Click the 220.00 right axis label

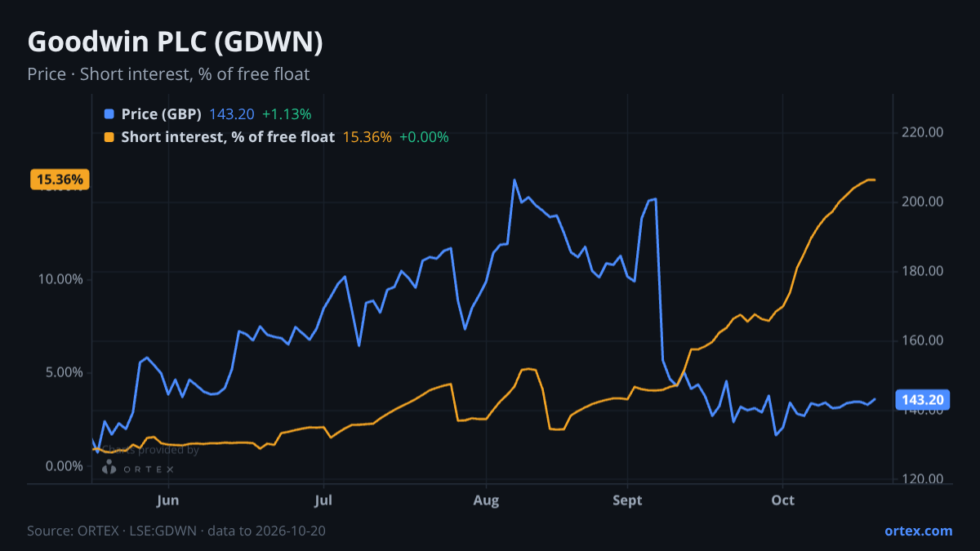[x=924, y=132]
